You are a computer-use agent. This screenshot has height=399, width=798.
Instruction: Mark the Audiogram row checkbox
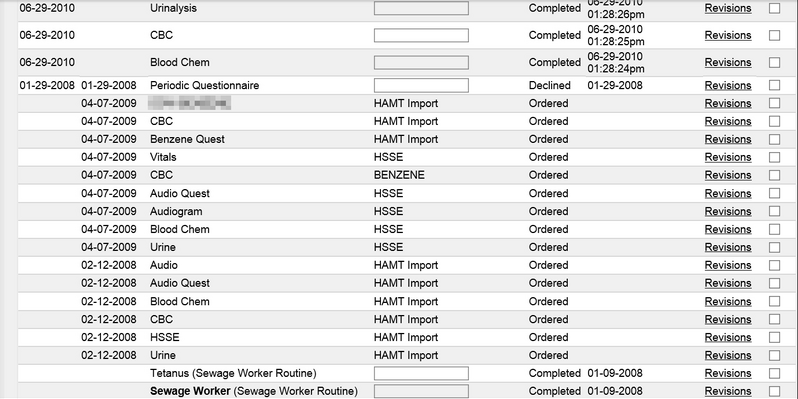[774, 211]
